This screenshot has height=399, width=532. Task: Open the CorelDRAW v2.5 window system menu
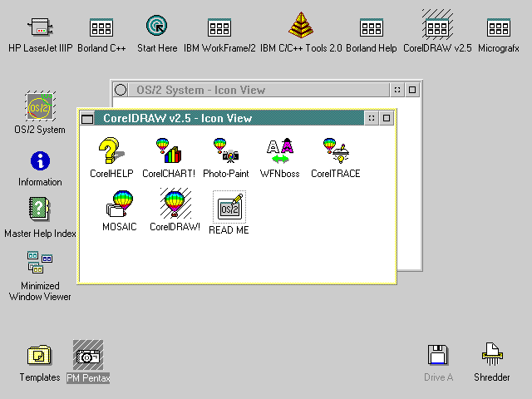tap(87, 118)
